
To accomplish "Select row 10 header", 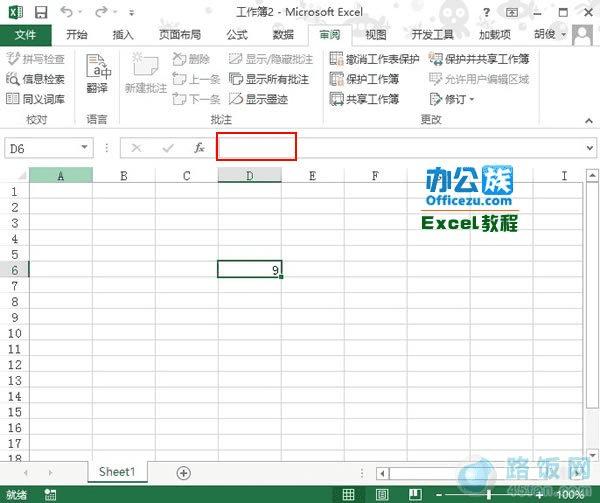I will click(15, 333).
